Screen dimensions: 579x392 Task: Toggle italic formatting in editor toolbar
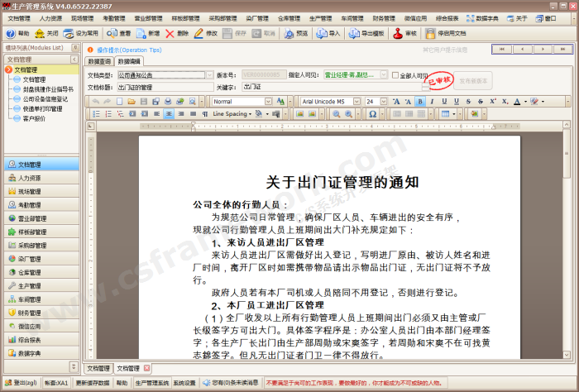point(432,101)
